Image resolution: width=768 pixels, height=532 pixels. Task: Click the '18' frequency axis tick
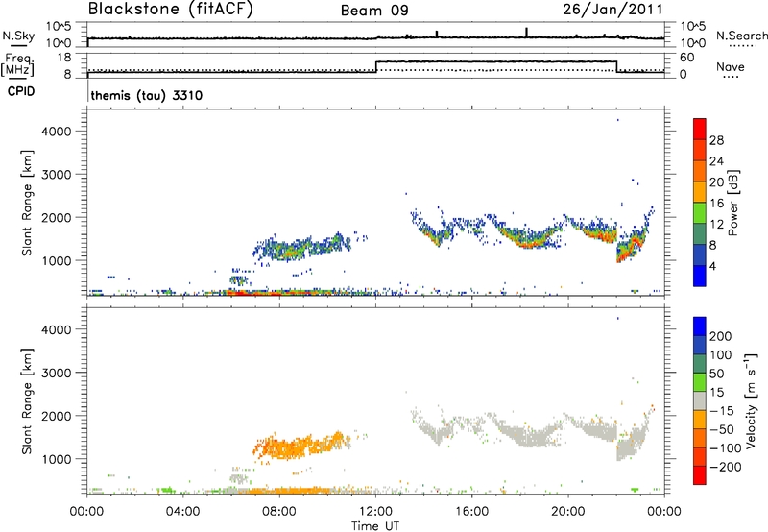(x=64, y=58)
